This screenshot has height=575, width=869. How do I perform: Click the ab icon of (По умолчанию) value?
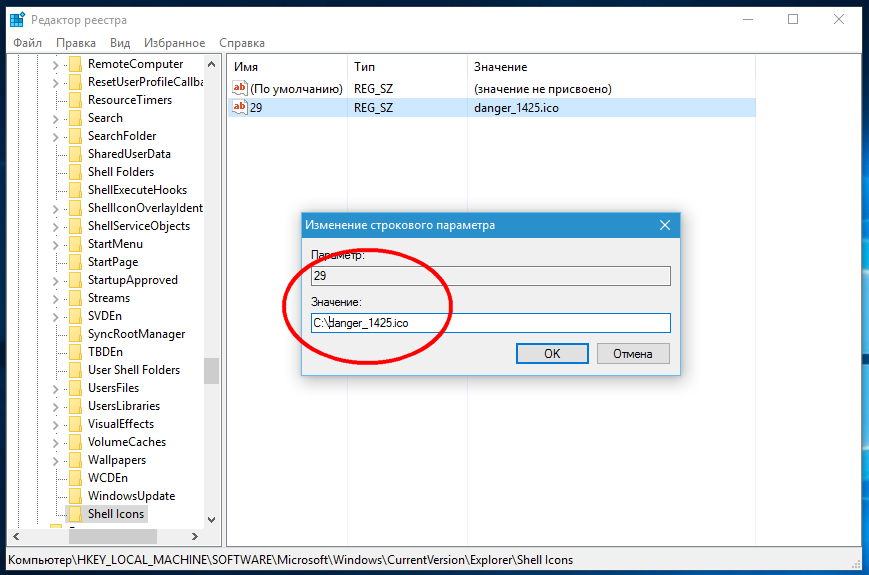click(x=239, y=88)
